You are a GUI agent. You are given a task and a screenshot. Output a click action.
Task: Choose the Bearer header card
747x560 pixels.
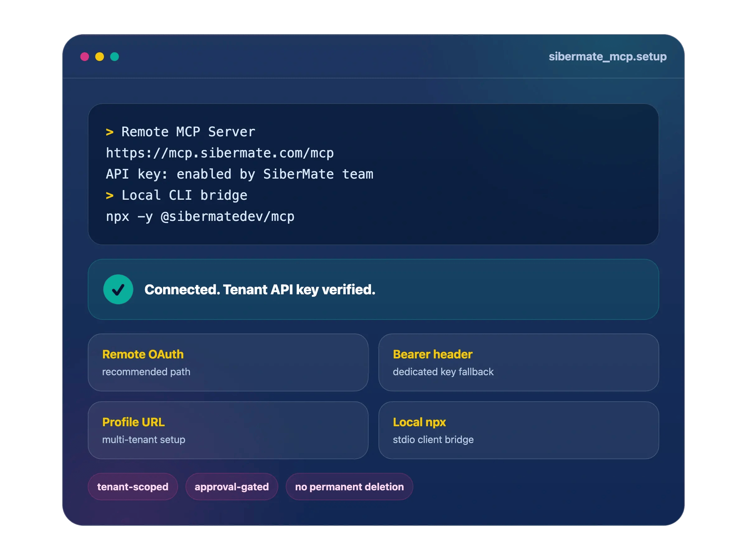519,362
